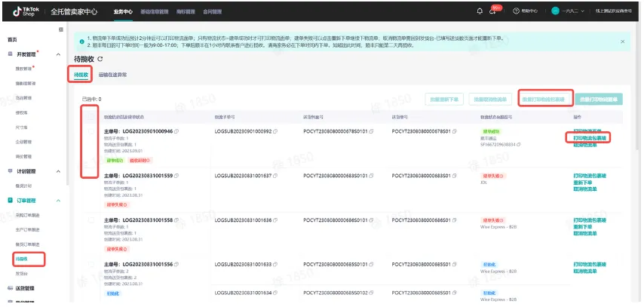
Task: Click the 批量取消物流单 button
Action: click(490, 99)
